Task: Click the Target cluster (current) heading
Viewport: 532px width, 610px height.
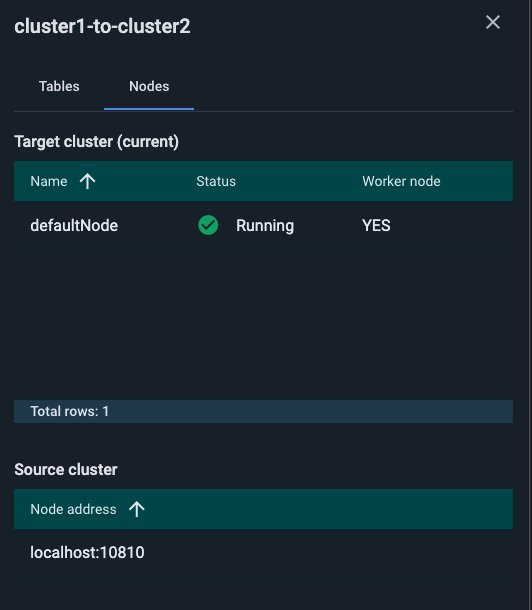Action: pyautogui.click(x=96, y=142)
